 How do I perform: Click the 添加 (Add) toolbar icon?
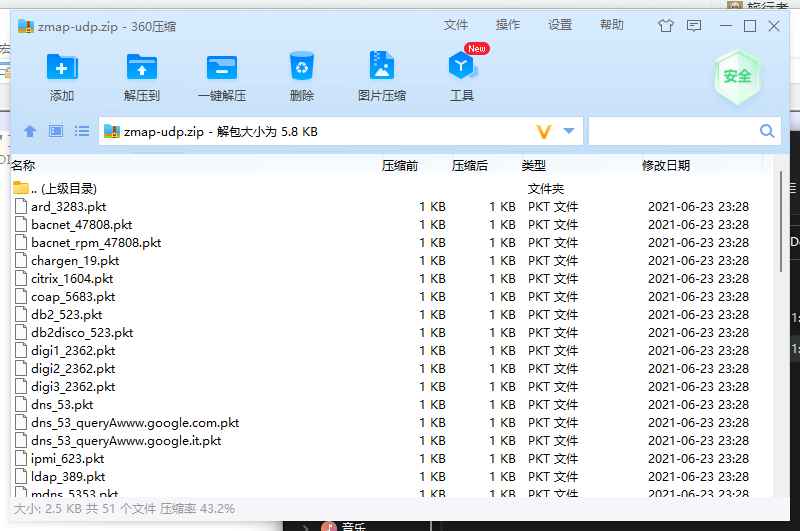coord(61,68)
